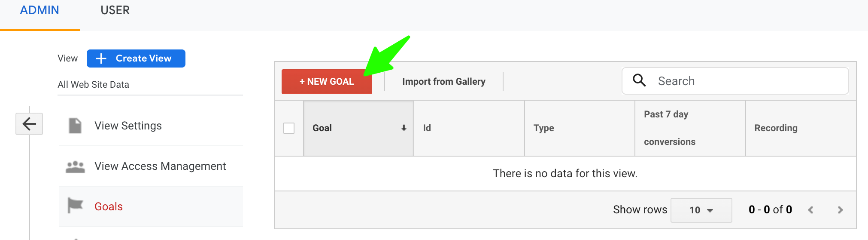This screenshot has height=240, width=868.
Task: Toggle the select-all goals checkbox
Action: 289,128
